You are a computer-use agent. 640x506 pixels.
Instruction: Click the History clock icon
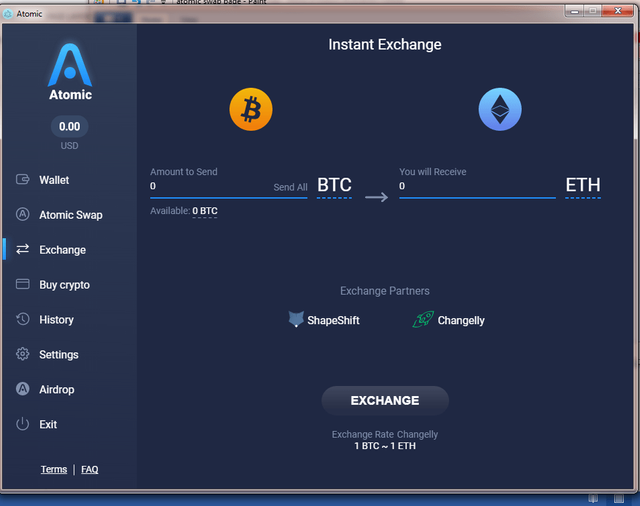[22, 319]
